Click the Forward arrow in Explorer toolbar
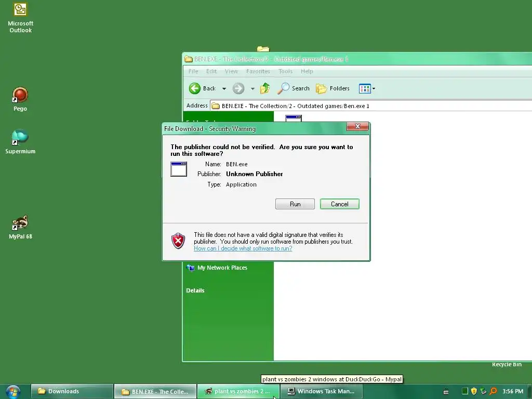 coord(238,88)
